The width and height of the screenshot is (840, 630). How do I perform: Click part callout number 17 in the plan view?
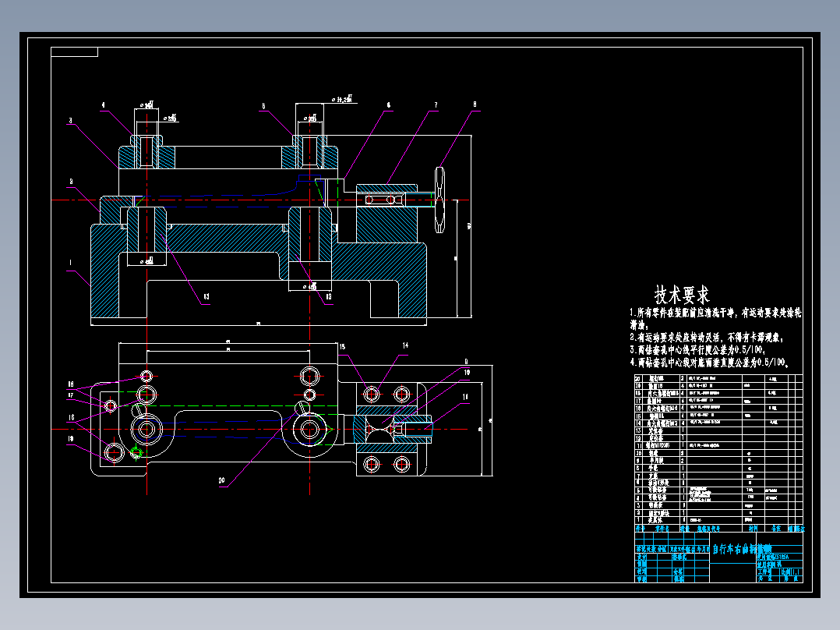pyautogui.click(x=71, y=395)
